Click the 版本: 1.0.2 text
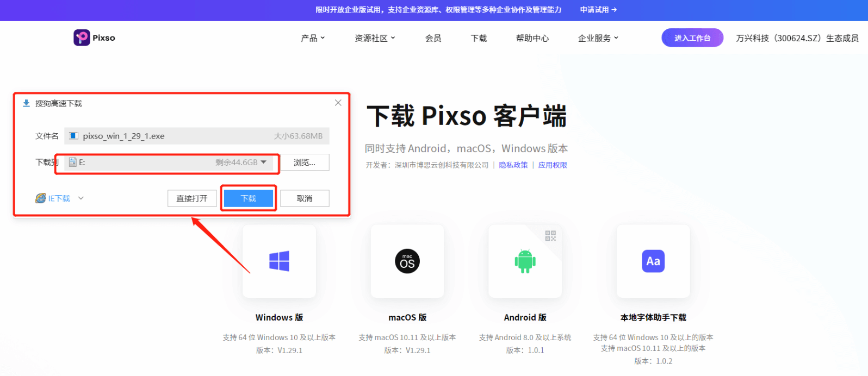The width and height of the screenshot is (868, 376). 653,361
